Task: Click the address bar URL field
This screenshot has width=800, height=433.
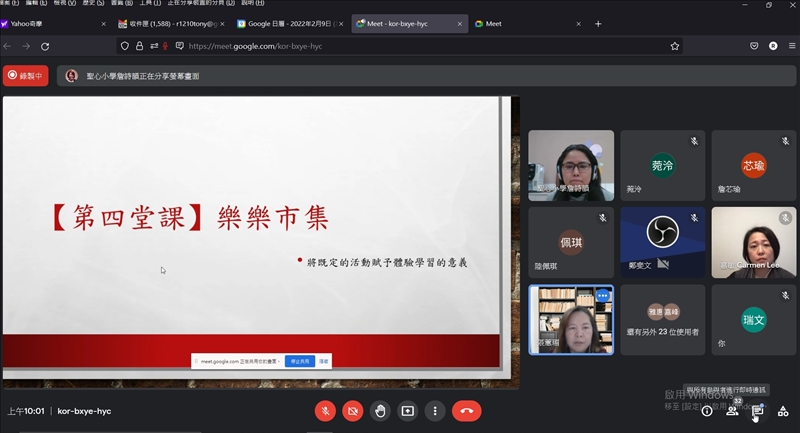Action: [x=400, y=46]
